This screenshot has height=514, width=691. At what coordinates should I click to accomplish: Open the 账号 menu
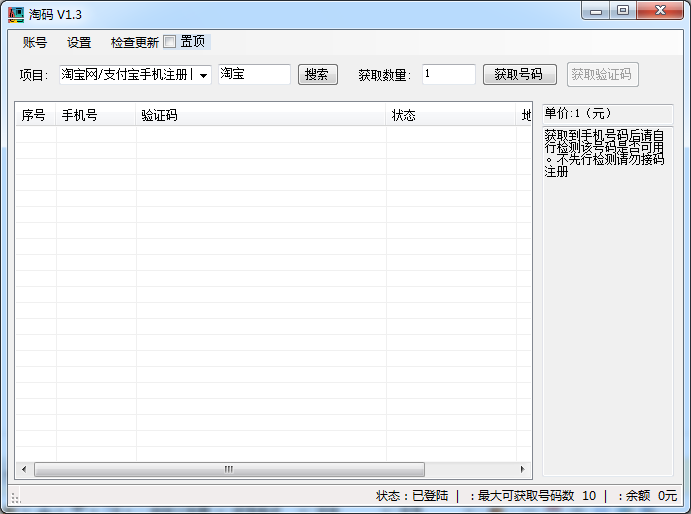35,43
